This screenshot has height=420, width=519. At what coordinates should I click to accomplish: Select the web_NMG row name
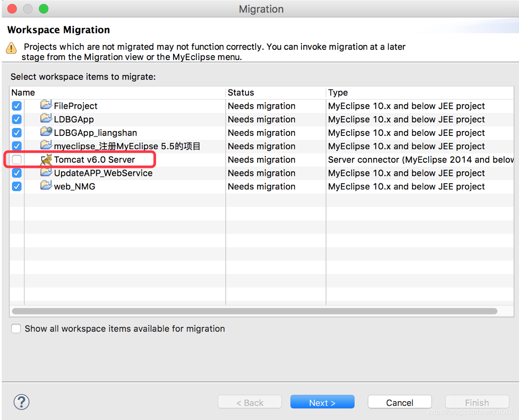pos(75,186)
